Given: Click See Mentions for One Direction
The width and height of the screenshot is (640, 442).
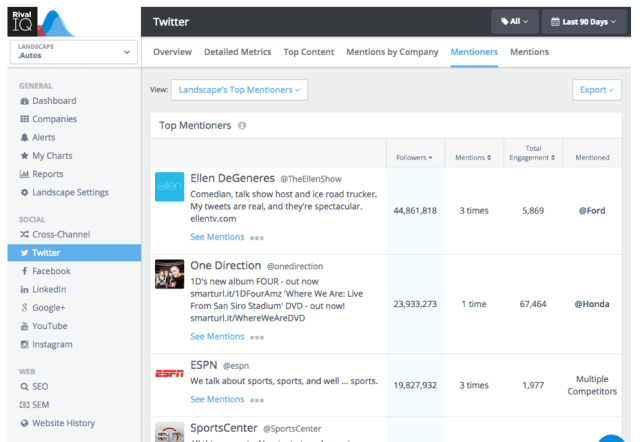Looking at the screenshot, I should [x=217, y=337].
